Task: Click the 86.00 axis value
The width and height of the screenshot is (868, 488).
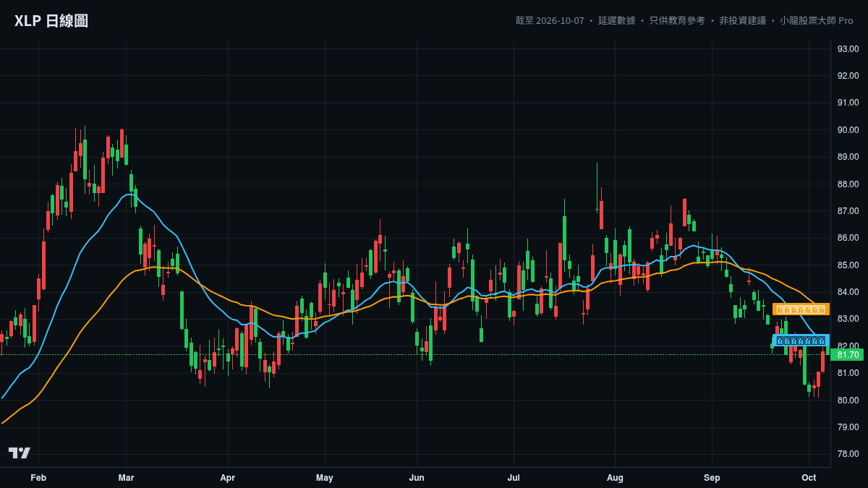Action: pyautogui.click(x=848, y=238)
